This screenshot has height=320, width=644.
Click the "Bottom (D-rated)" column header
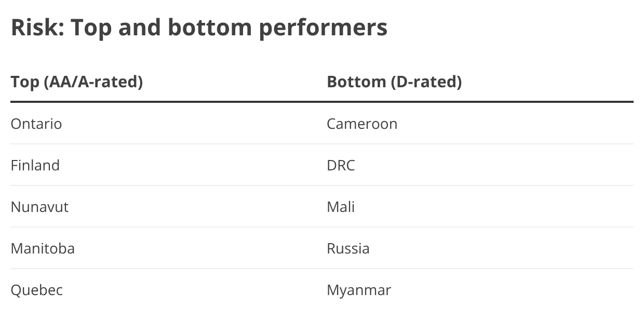point(394,82)
